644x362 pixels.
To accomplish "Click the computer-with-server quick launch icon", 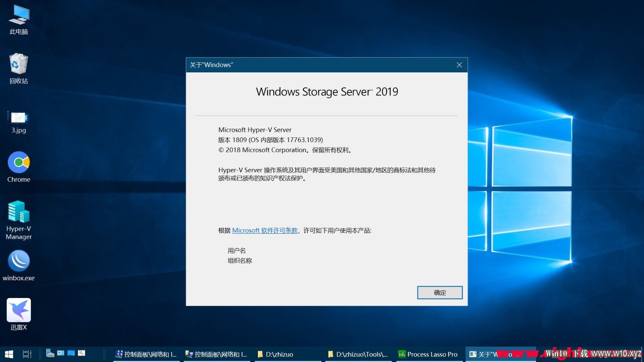I will click(x=50, y=353).
